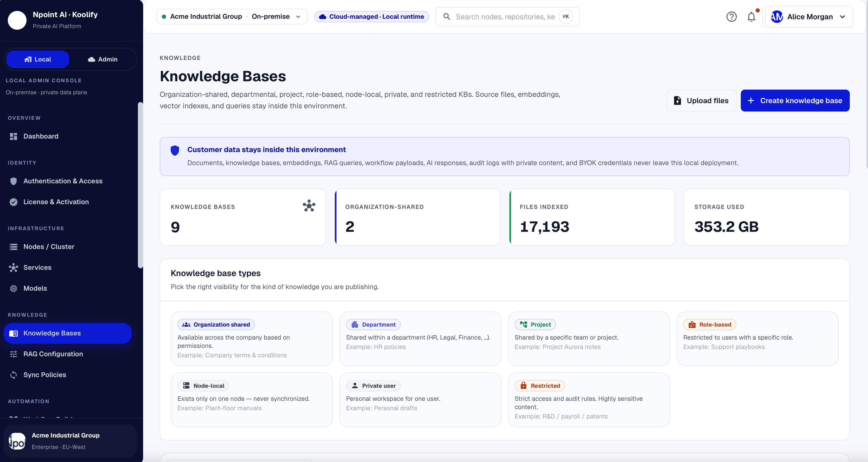Click the Organization-Shared stat card
This screenshot has width=868, height=462.
click(x=418, y=217)
